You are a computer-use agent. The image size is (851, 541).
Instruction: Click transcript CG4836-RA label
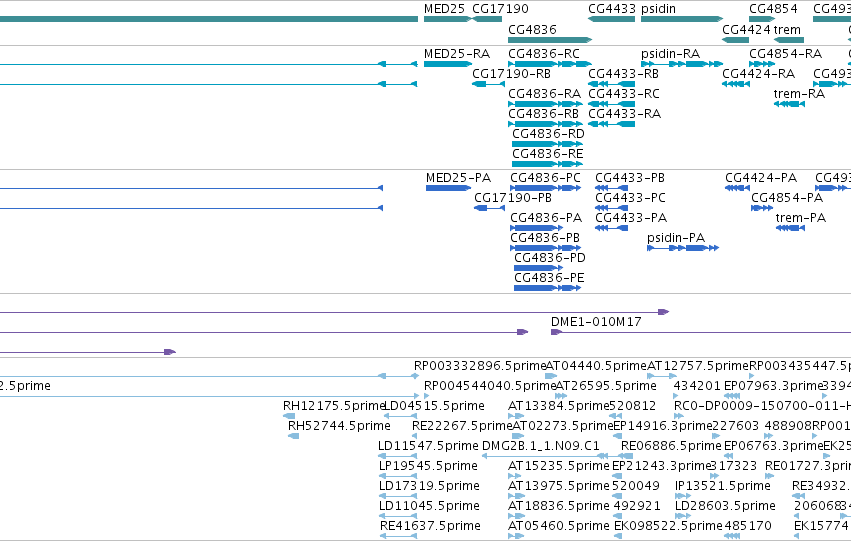point(544,94)
